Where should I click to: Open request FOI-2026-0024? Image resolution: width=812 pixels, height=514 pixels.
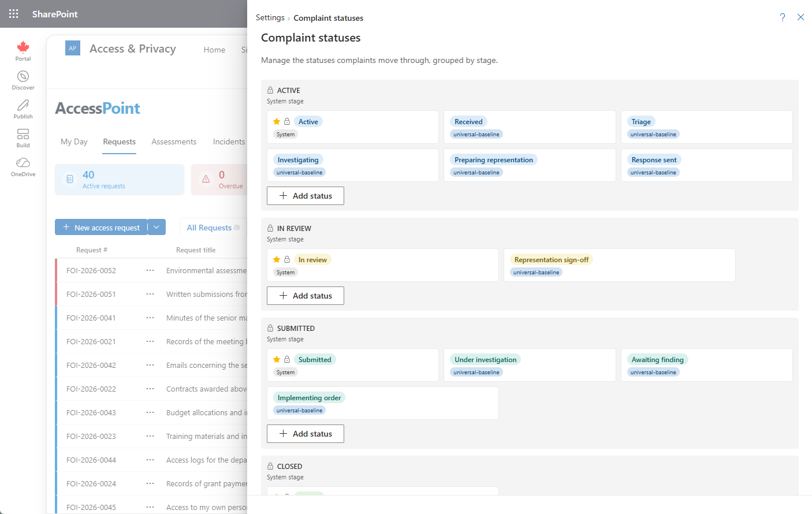(x=91, y=483)
